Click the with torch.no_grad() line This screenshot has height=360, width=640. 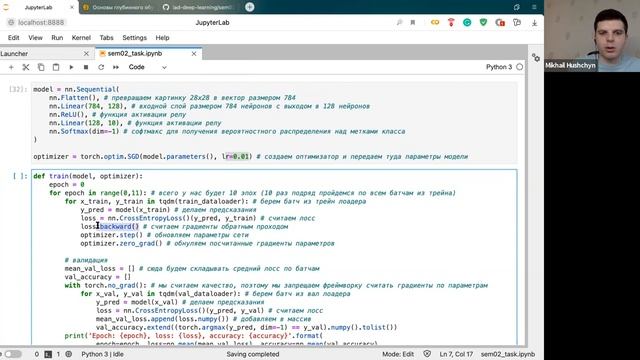point(276,285)
